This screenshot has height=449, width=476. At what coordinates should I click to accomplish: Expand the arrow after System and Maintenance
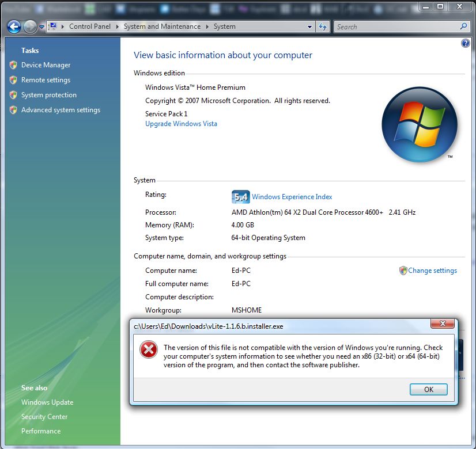coord(207,26)
